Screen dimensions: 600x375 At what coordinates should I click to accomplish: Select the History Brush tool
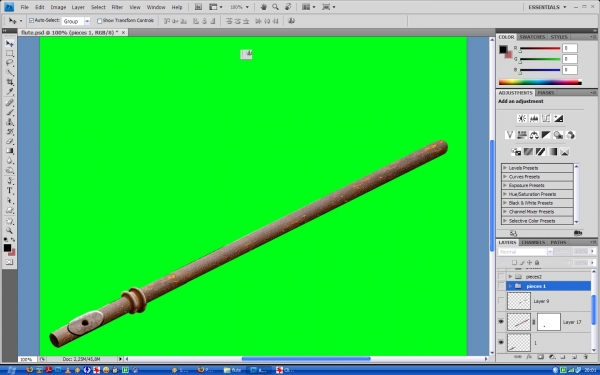click(x=10, y=132)
